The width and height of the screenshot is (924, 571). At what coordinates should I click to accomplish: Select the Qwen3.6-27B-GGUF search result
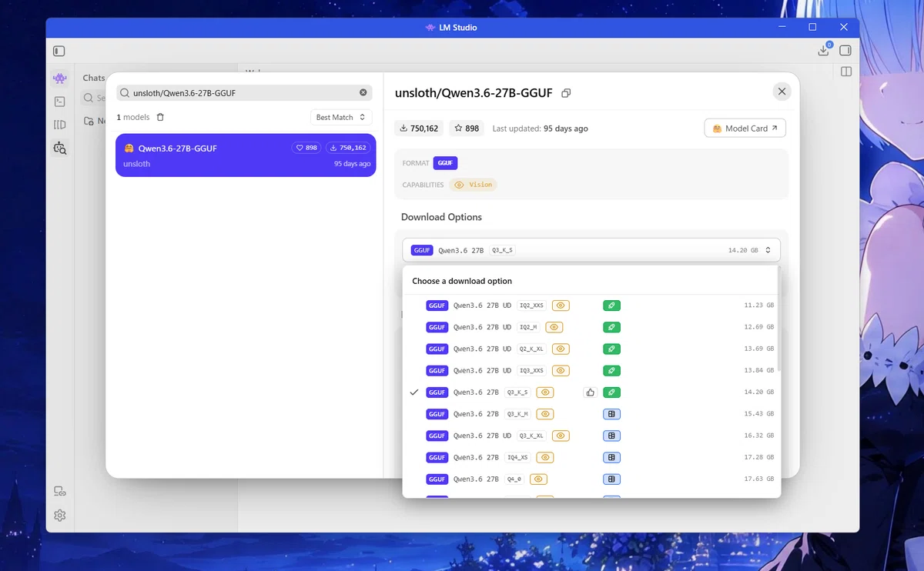tap(246, 155)
